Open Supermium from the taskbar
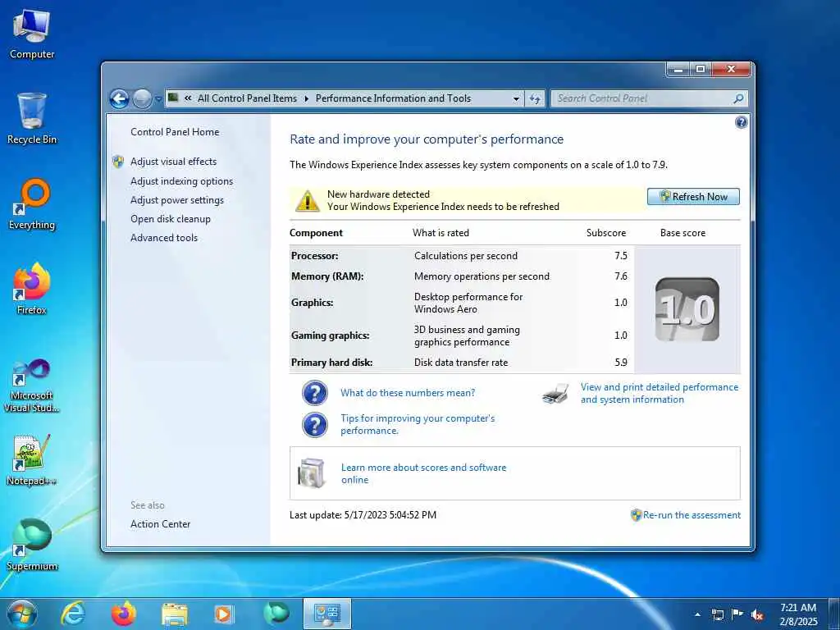 pyautogui.click(x=276, y=614)
